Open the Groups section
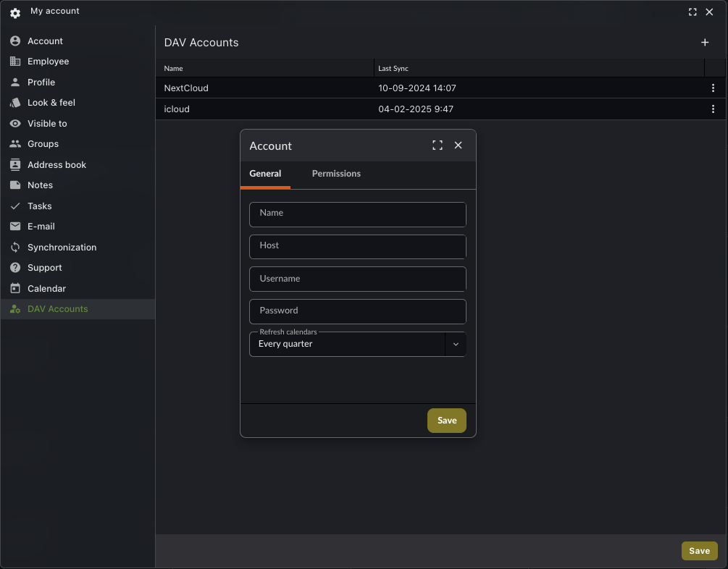The width and height of the screenshot is (728, 569). [78, 144]
